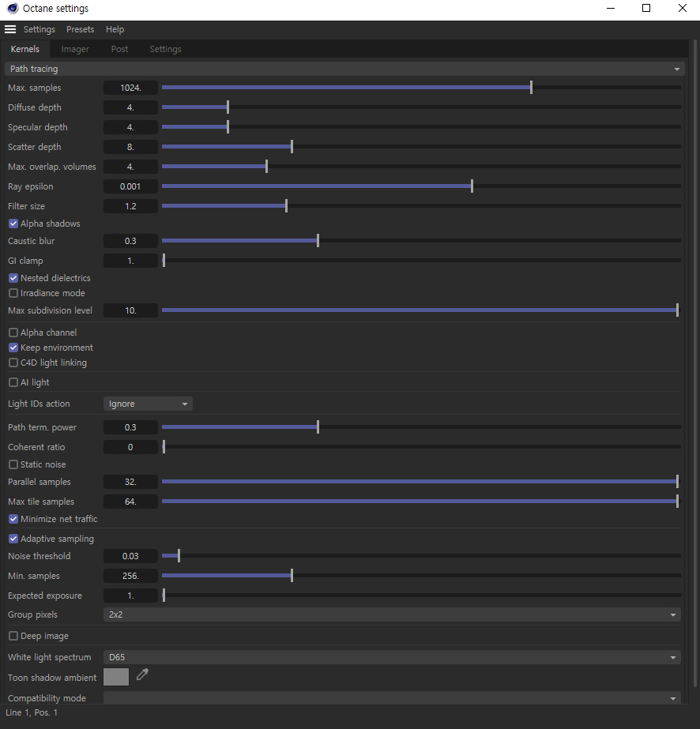Click the Max subdivision level value field
The image size is (700, 729).
(x=130, y=310)
